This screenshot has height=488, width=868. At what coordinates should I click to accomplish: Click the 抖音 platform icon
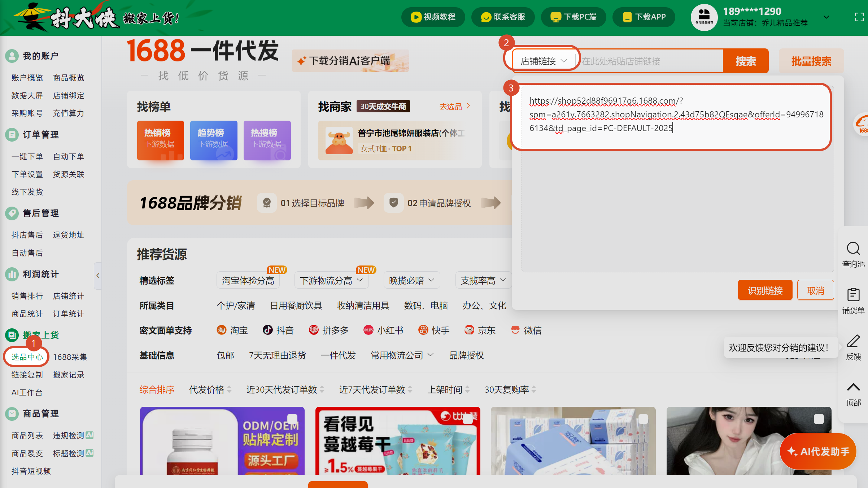pos(267,330)
